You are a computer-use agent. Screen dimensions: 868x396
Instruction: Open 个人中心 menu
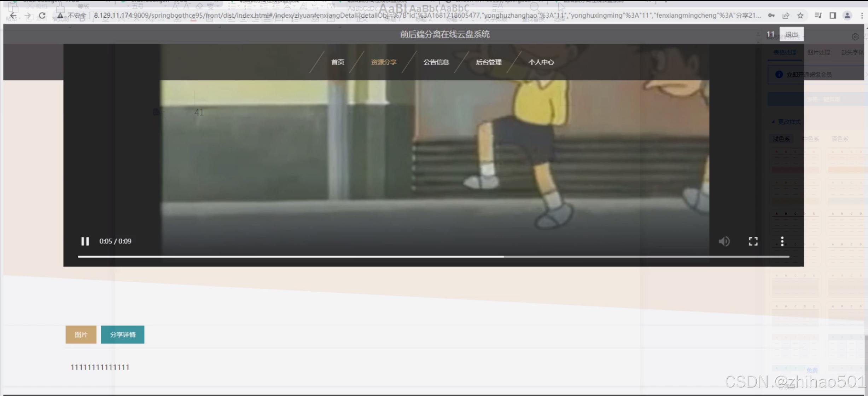point(541,62)
